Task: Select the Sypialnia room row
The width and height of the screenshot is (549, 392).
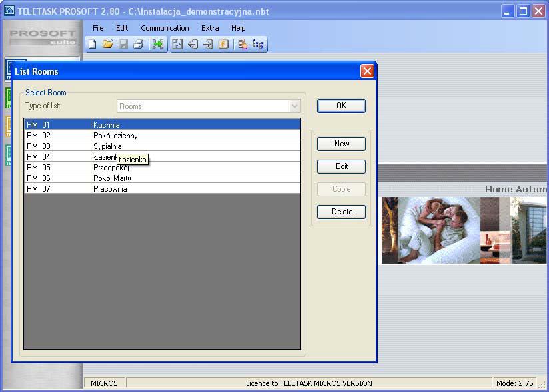Action: (162, 146)
